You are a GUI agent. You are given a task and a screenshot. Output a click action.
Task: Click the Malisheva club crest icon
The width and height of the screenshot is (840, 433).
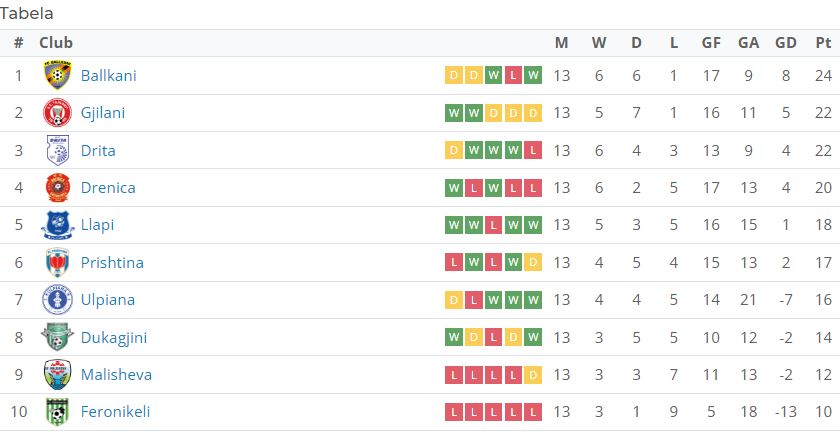coord(57,375)
